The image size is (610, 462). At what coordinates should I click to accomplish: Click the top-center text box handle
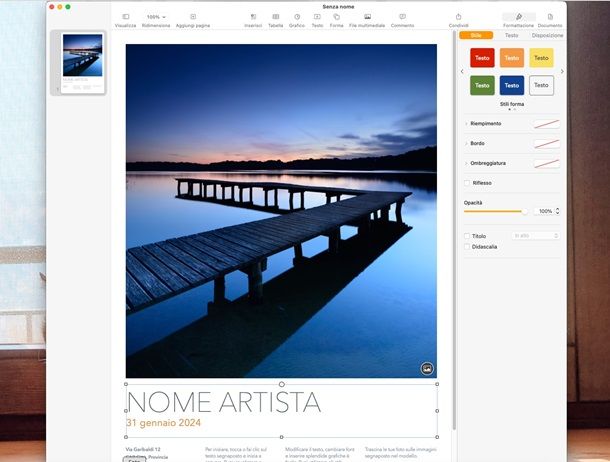point(282,384)
